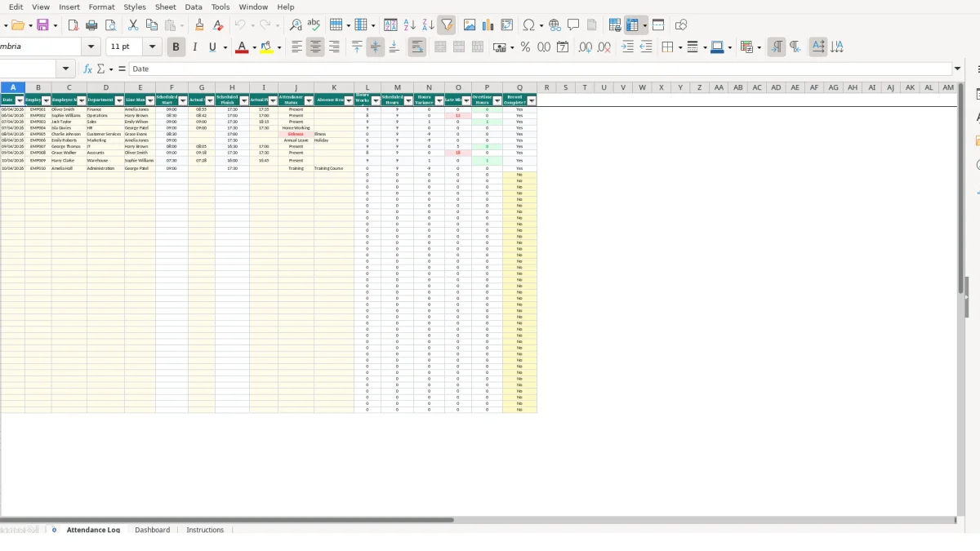
Task: Toggle Wrap Text button
Action: (416, 47)
